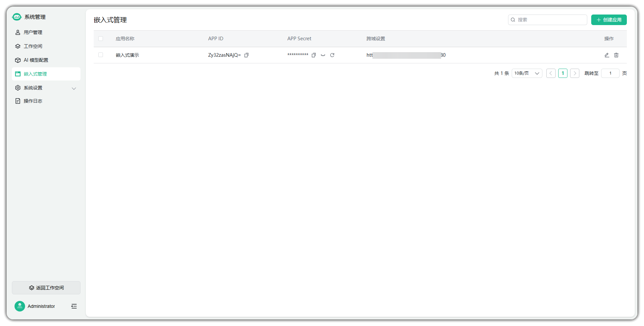Go to previous page arrow
The height and width of the screenshot is (326, 644).
coord(551,73)
